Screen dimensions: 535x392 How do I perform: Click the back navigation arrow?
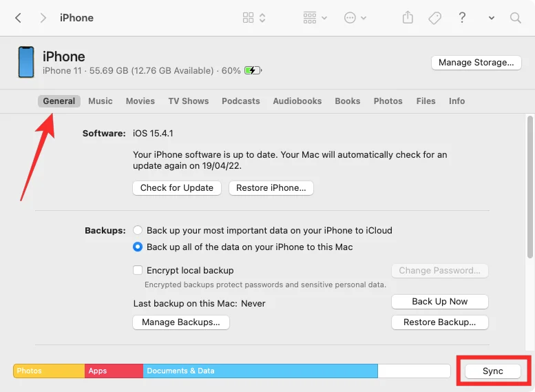pyautogui.click(x=18, y=18)
